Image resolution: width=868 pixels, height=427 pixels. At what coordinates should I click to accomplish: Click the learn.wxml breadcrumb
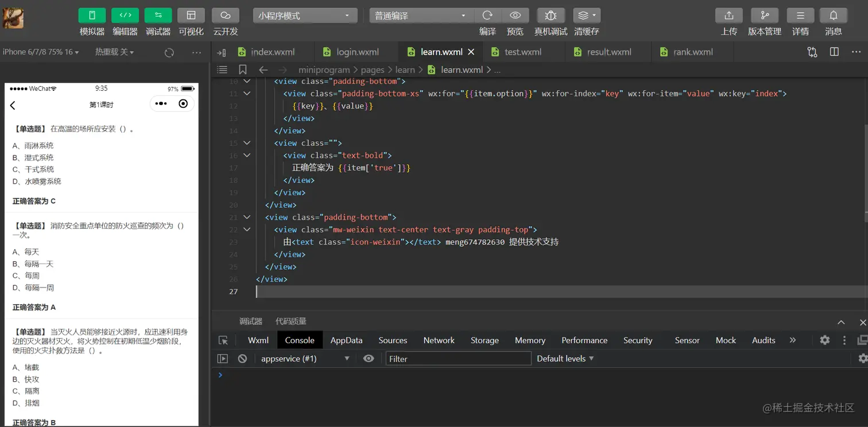[x=462, y=69]
